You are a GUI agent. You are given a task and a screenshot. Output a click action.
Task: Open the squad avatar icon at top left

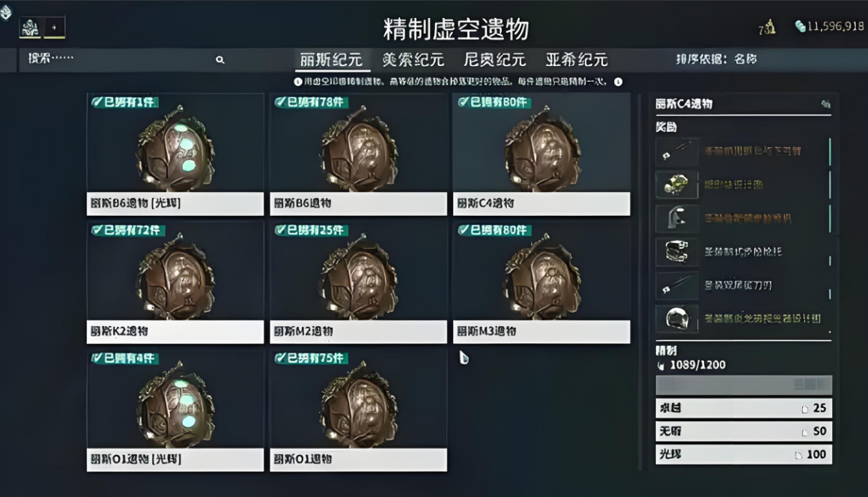click(x=30, y=27)
